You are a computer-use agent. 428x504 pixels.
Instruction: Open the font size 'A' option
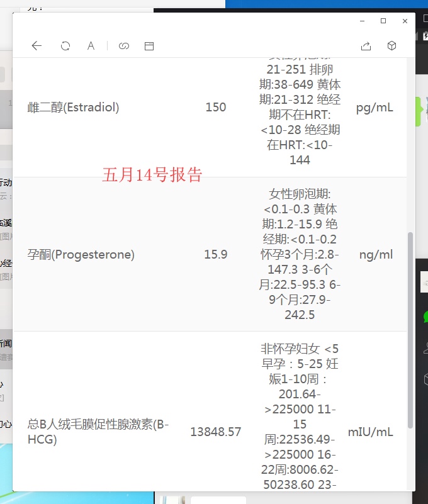[91, 46]
